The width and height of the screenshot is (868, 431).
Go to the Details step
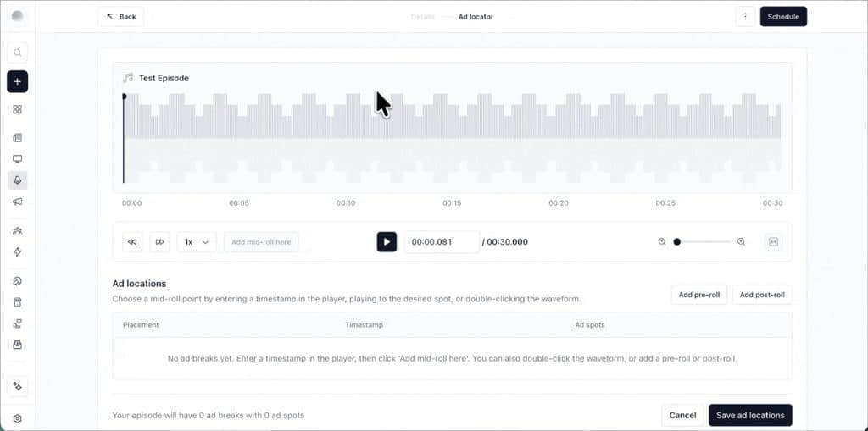(x=423, y=17)
